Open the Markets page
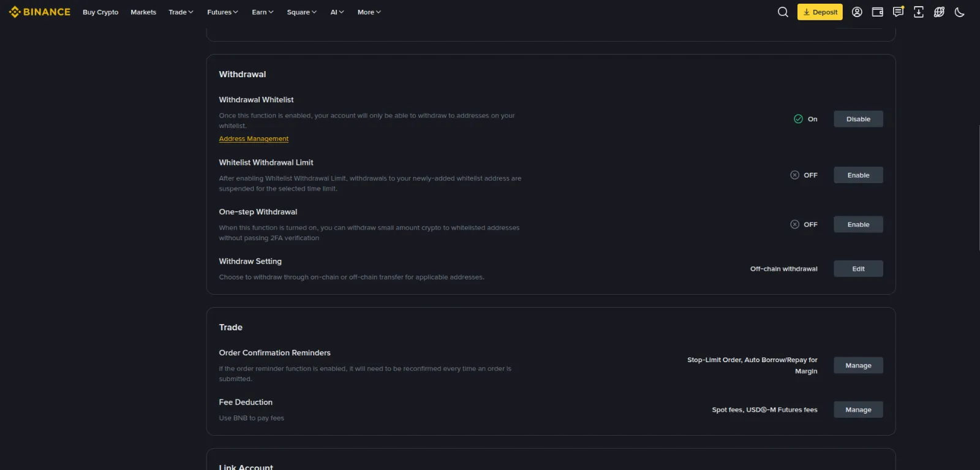 pyautogui.click(x=143, y=12)
